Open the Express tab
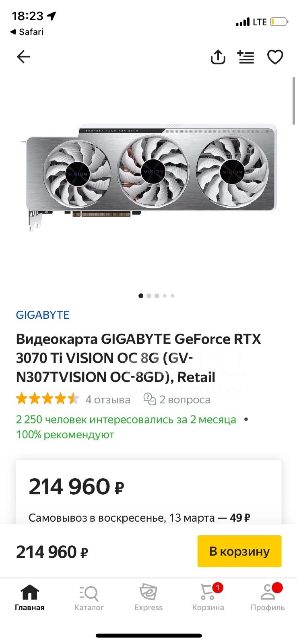 pos(148,598)
